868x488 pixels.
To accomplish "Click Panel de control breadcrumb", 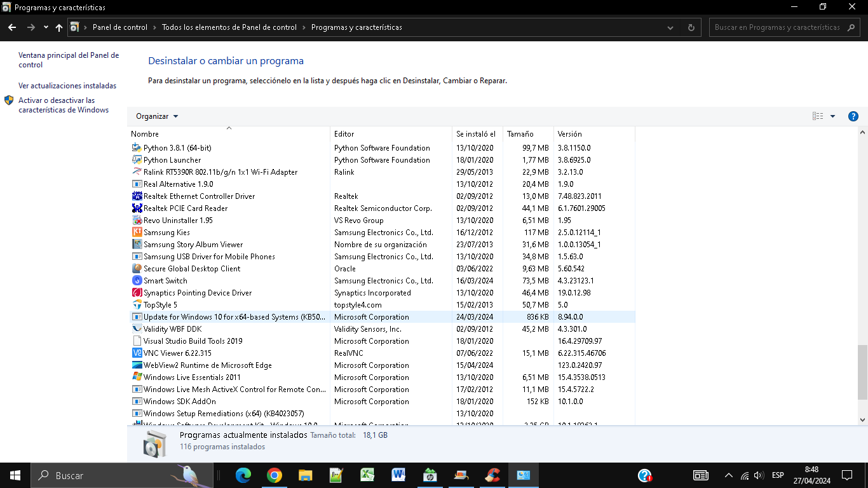I will click(x=120, y=27).
